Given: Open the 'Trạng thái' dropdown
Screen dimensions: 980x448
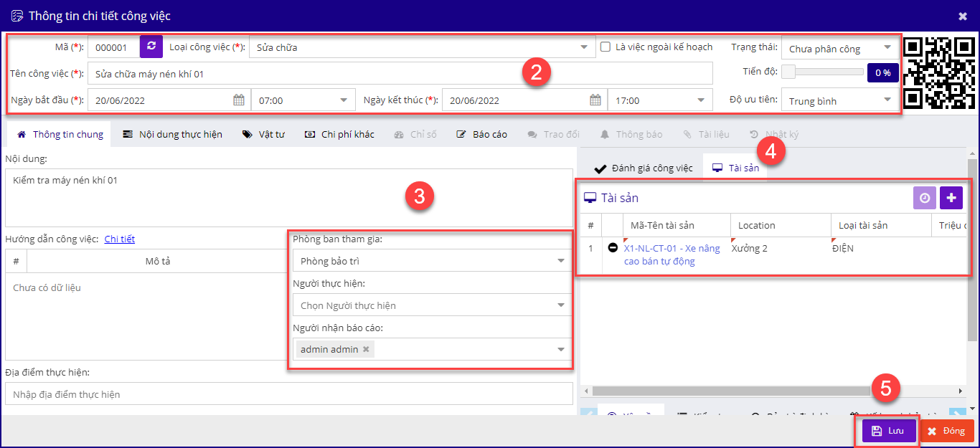Looking at the screenshot, I should (x=839, y=49).
